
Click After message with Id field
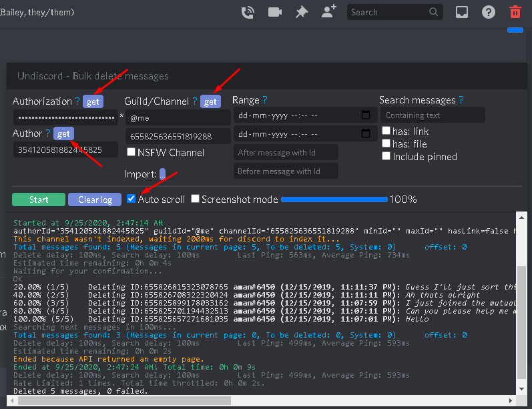pos(286,152)
